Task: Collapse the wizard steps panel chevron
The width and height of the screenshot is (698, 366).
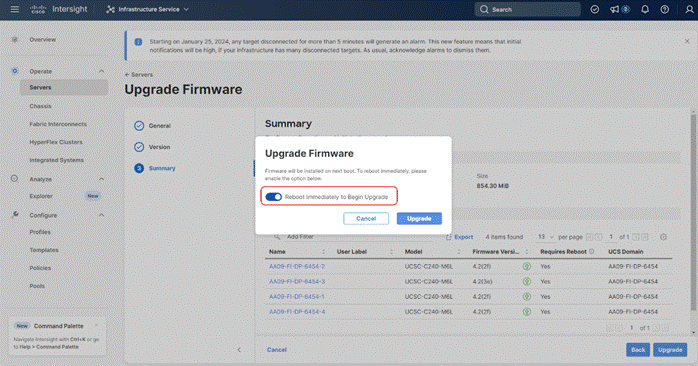Action: tap(239, 350)
